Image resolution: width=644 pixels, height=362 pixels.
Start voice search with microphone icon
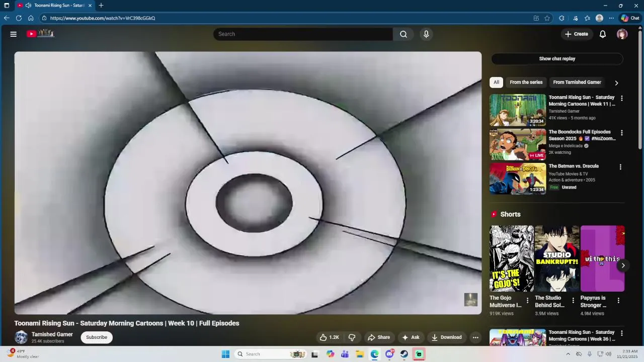(426, 34)
